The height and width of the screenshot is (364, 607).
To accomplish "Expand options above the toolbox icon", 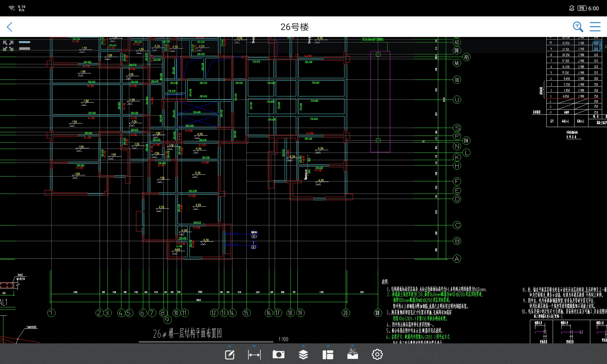I will pos(352,346).
